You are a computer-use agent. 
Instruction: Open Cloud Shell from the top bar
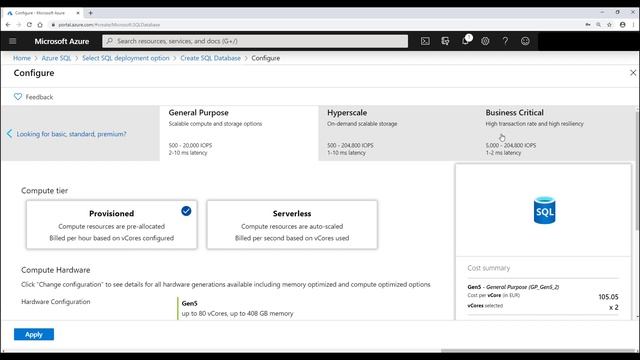[425, 41]
